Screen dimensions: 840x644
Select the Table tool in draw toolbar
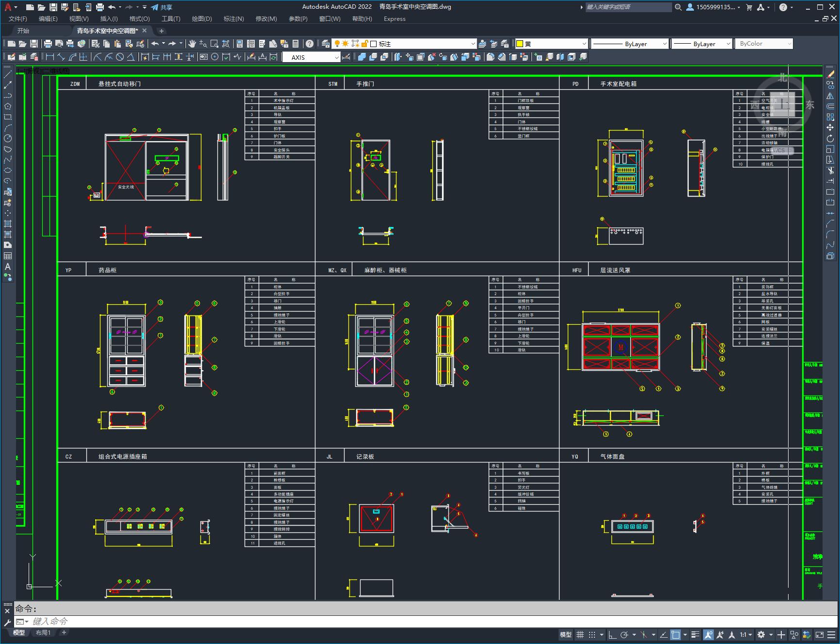(8, 256)
